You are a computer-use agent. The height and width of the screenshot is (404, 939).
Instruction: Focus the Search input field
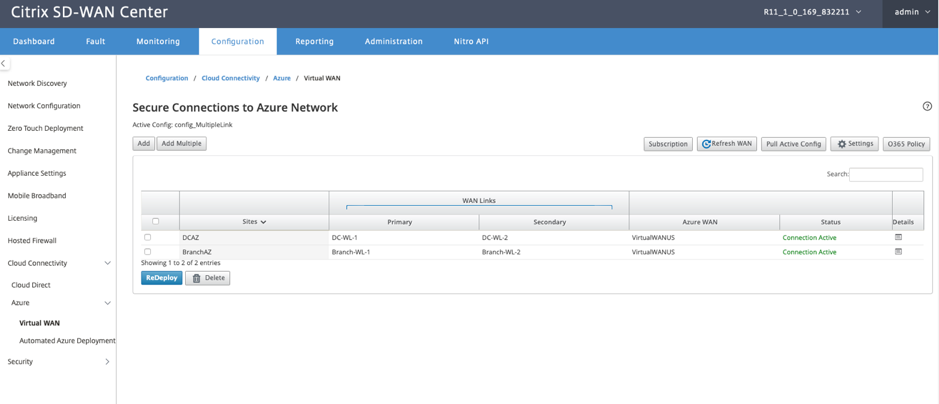(886, 174)
